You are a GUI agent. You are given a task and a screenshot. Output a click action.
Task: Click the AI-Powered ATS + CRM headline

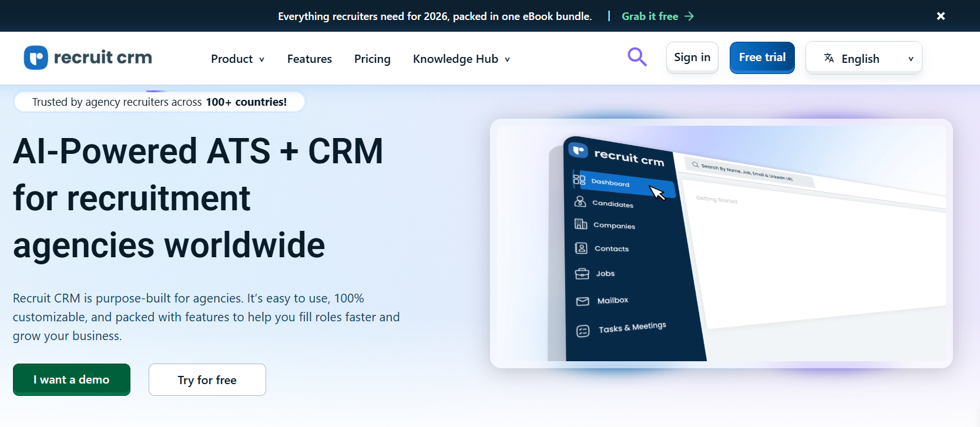198,198
